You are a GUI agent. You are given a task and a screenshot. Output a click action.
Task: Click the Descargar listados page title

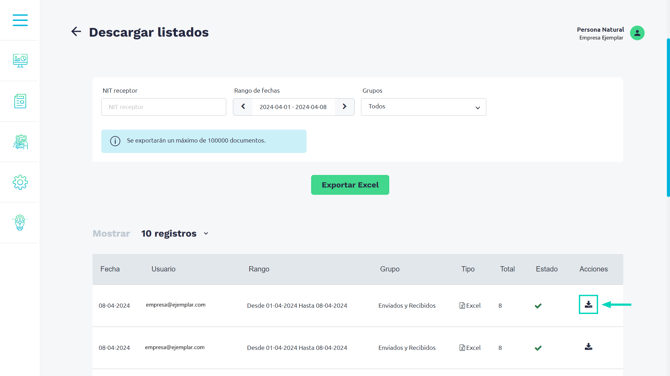point(149,32)
